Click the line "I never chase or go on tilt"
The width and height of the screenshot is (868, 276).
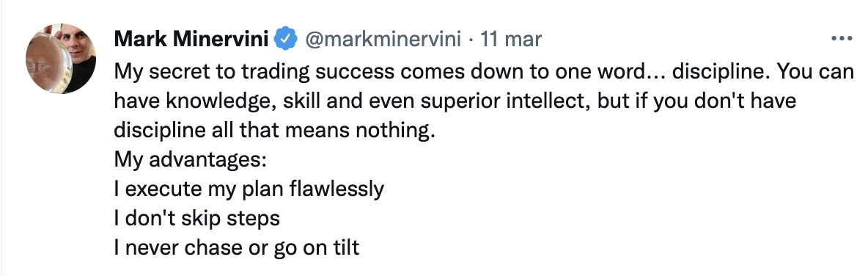(x=237, y=247)
